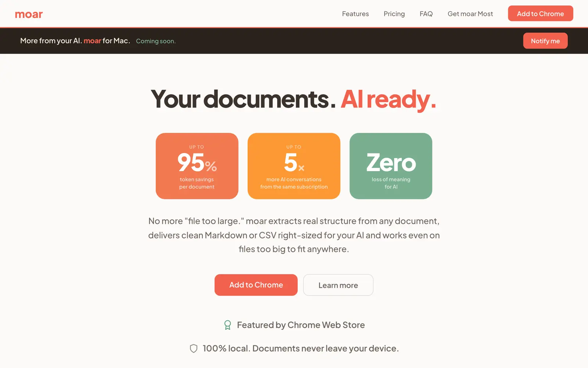Click header Add to Chrome button
The width and height of the screenshot is (588, 368).
click(540, 14)
